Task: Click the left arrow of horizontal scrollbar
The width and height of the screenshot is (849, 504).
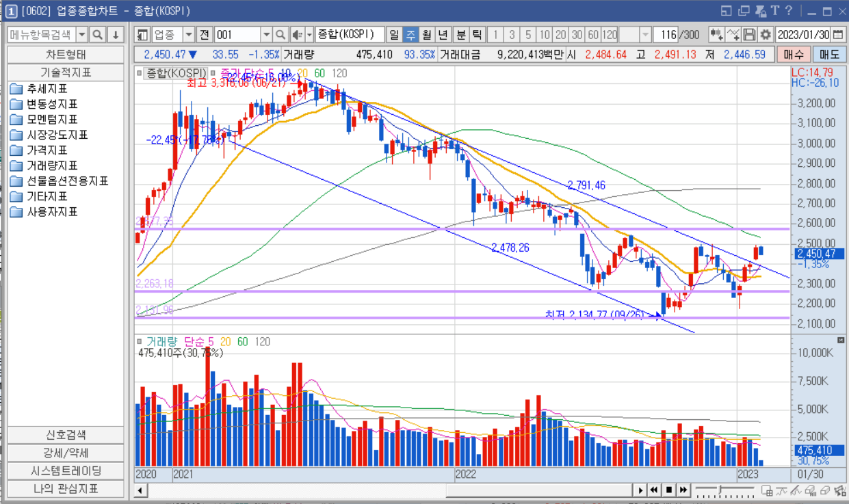Action: pyautogui.click(x=140, y=490)
